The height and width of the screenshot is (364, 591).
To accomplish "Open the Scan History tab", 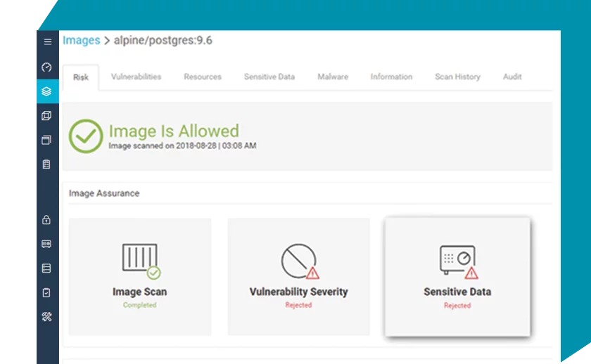I will pyautogui.click(x=457, y=77).
